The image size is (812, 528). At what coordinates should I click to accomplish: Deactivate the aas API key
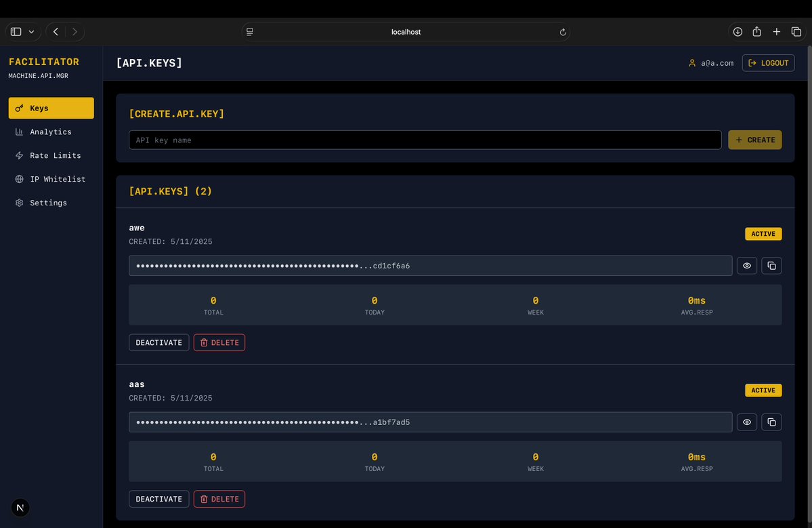[158, 499]
